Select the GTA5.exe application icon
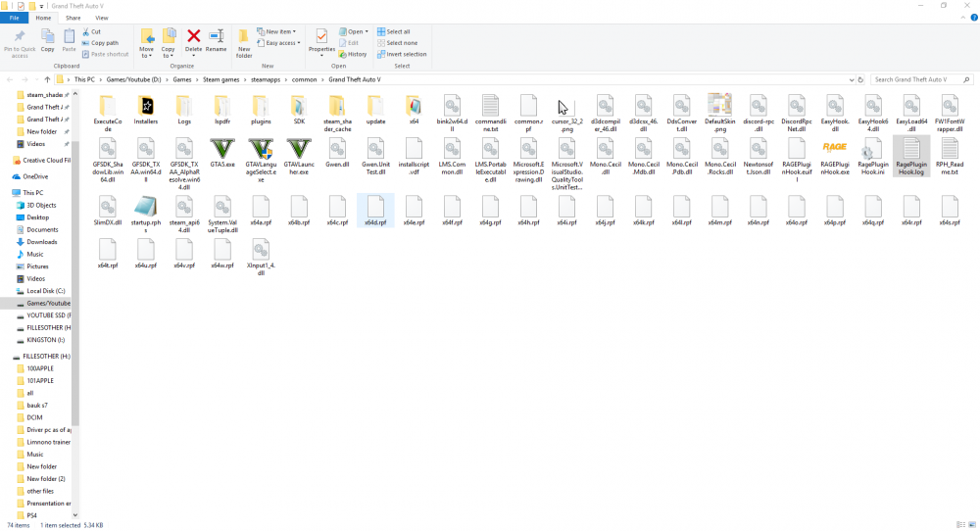The width and height of the screenshot is (980, 531). 221,149
